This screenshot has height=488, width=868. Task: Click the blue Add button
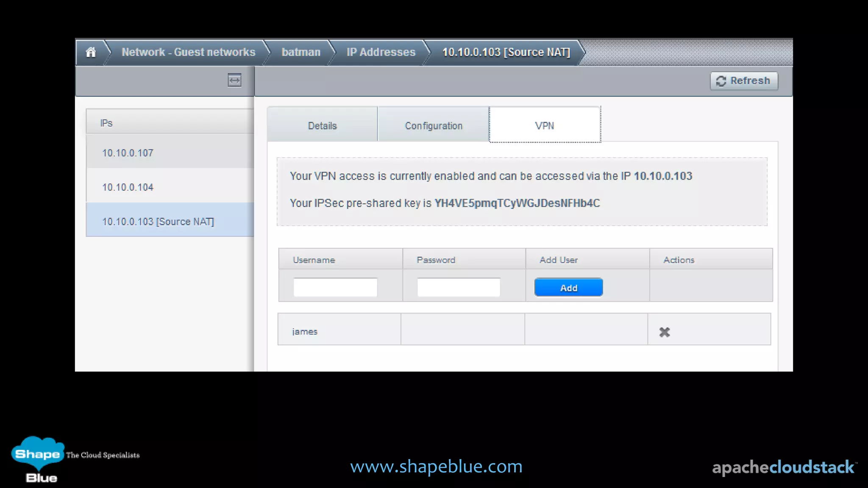tap(568, 287)
